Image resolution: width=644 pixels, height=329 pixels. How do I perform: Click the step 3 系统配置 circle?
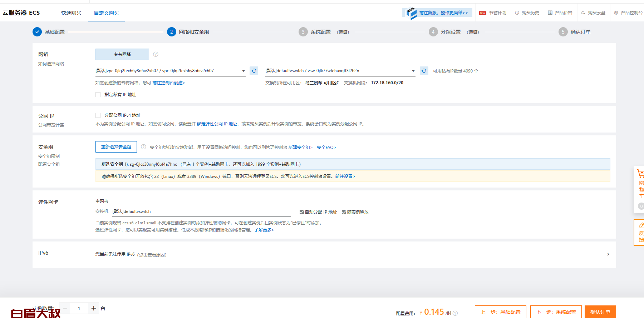303,32
